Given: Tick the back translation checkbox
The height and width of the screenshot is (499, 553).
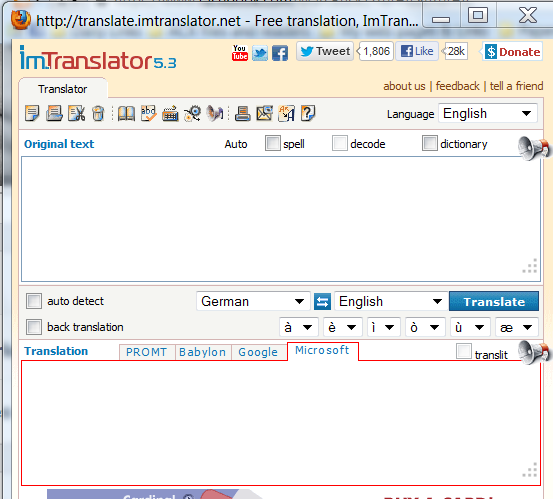Looking at the screenshot, I should 34,327.
